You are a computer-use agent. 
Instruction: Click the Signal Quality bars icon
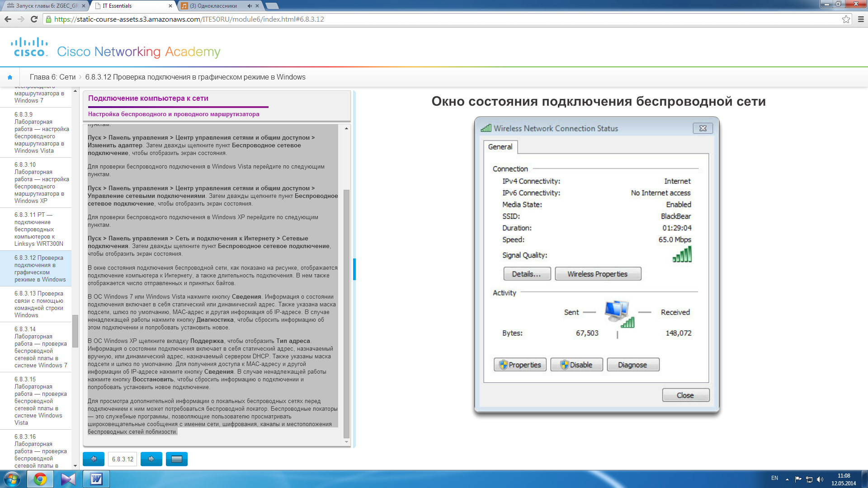point(682,254)
